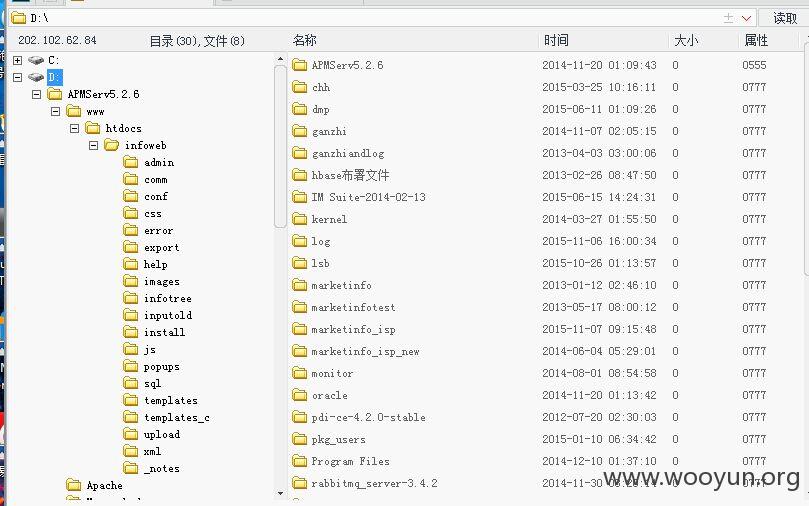Collapse the htdocs tree folder
809x506 pixels.
74,128
